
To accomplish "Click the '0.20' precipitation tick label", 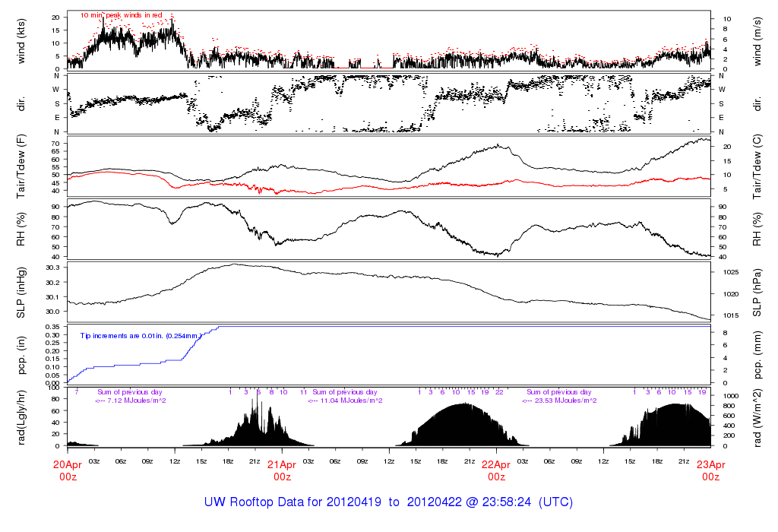I will click(x=52, y=351).
